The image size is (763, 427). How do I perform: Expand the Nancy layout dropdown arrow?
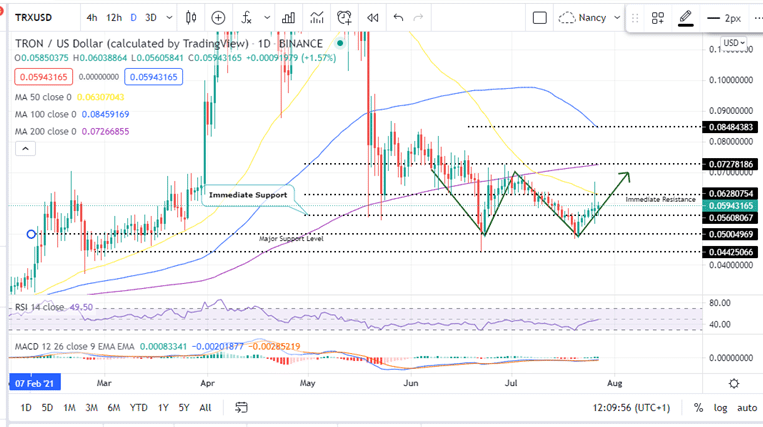point(617,18)
